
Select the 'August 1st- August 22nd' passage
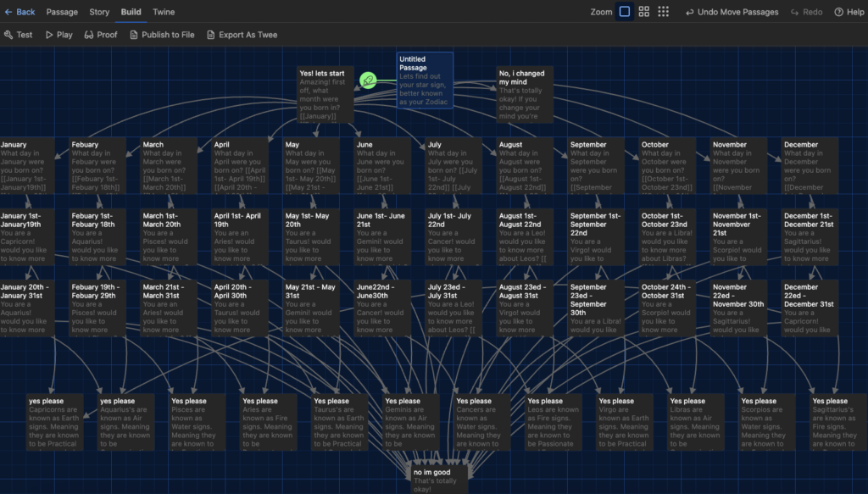(x=525, y=237)
